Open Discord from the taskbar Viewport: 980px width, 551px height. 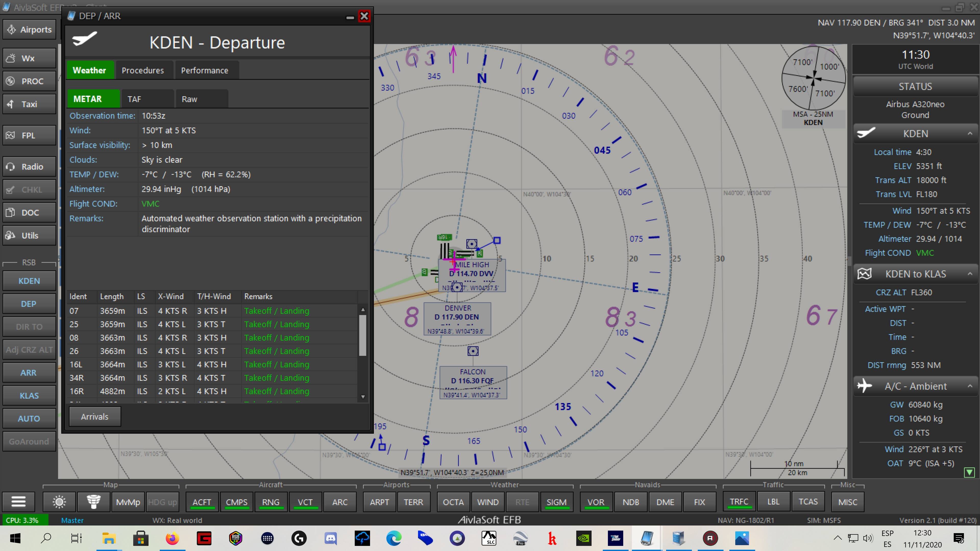[x=330, y=538]
